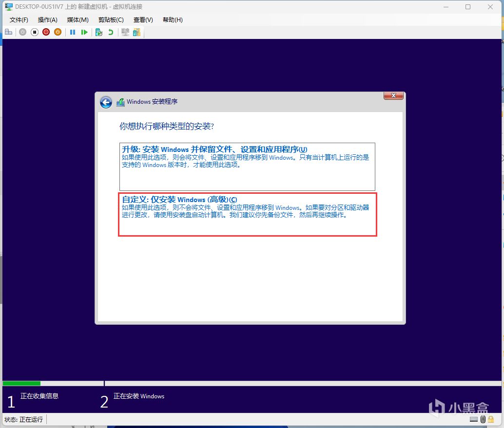
Task: Send Ctrl+Alt+Delete via toolbar icon
Action: click(x=9, y=32)
